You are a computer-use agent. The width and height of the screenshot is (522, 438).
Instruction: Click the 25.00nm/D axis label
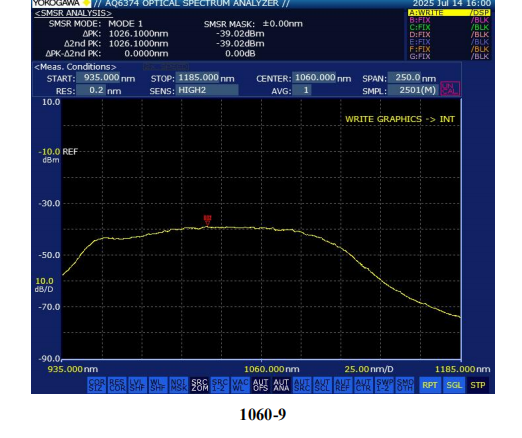click(x=369, y=369)
